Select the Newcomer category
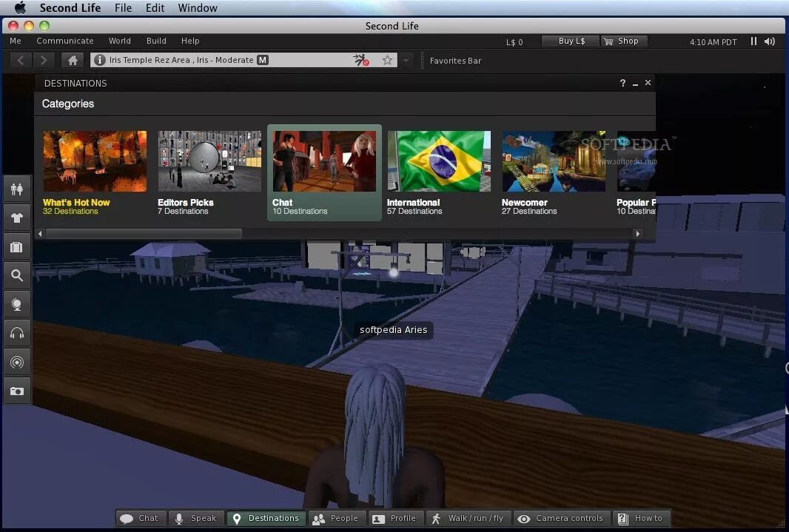The image size is (789, 532). pyautogui.click(x=554, y=173)
